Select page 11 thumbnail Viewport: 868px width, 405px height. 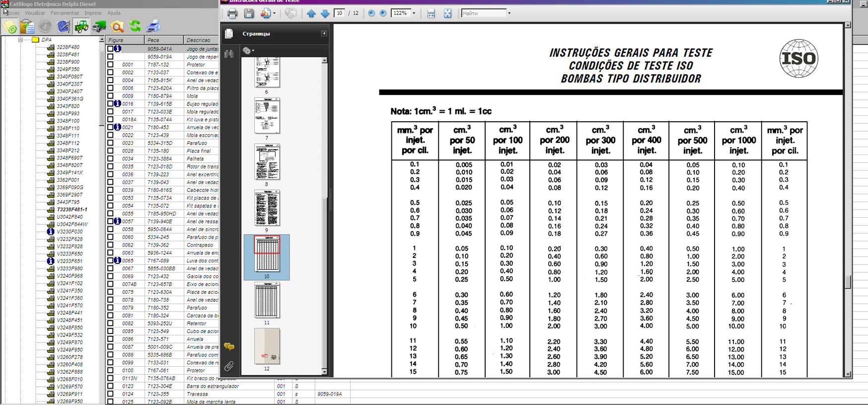pyautogui.click(x=267, y=300)
